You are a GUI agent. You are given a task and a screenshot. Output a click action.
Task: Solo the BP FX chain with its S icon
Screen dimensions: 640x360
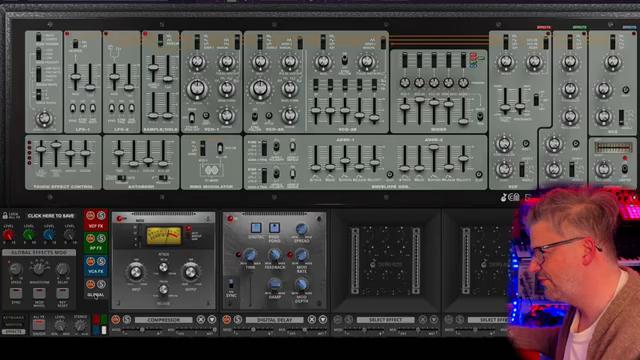[x=101, y=238]
